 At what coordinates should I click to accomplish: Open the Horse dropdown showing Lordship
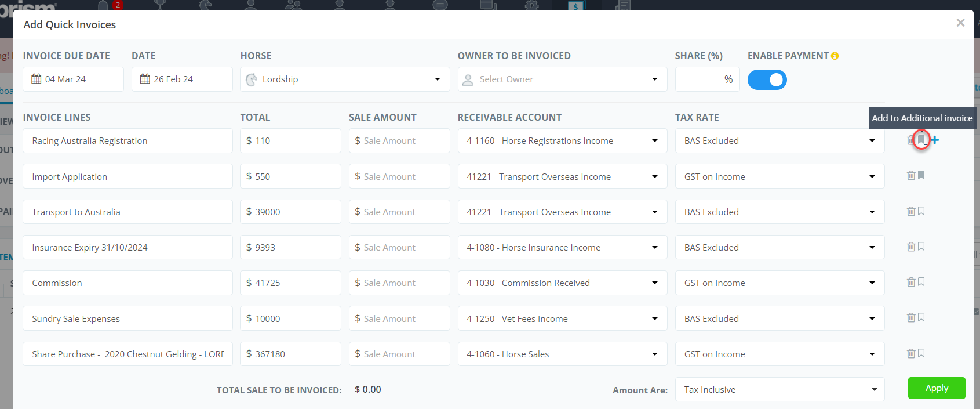click(x=345, y=79)
